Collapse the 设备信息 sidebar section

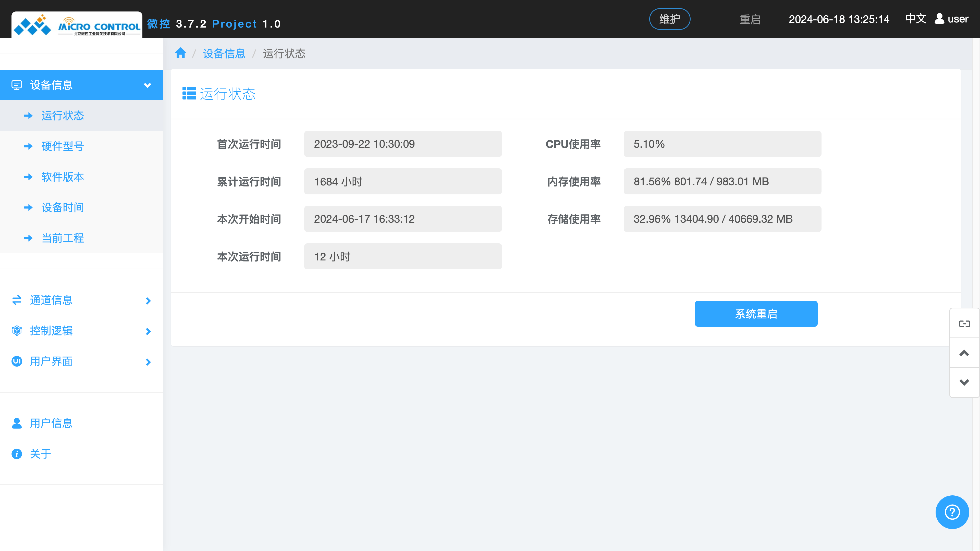(81, 85)
